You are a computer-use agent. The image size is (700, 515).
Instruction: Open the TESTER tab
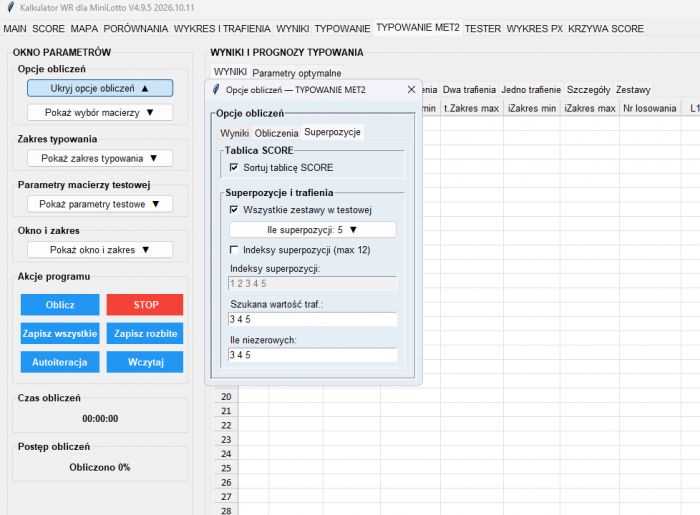483,29
